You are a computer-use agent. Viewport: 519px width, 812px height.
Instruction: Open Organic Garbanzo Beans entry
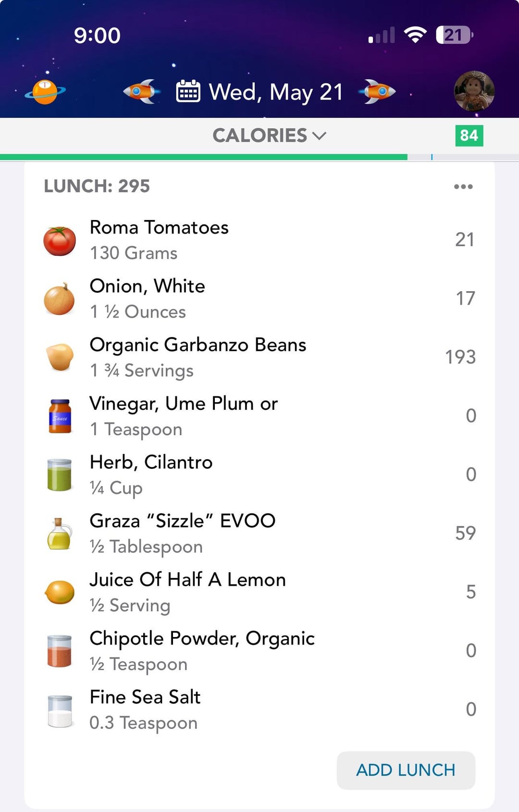259,357
